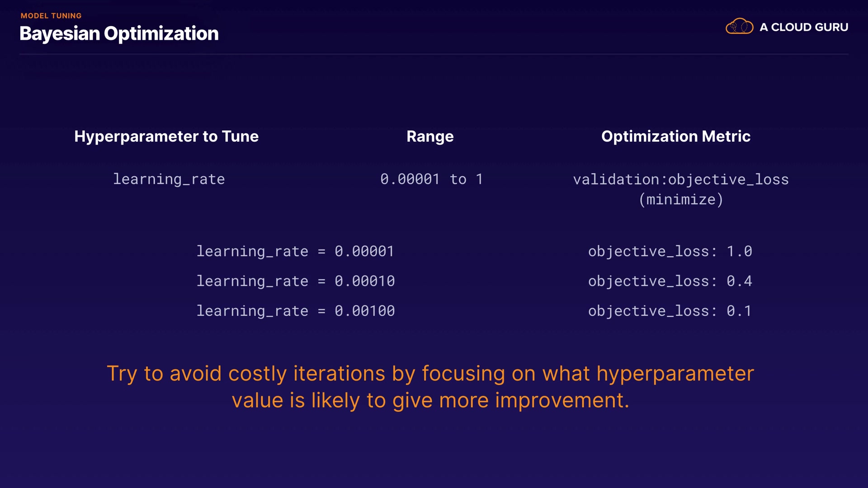Click the objective_loss: 0.1 result
Image resolution: width=868 pixels, height=488 pixels.
click(x=670, y=311)
